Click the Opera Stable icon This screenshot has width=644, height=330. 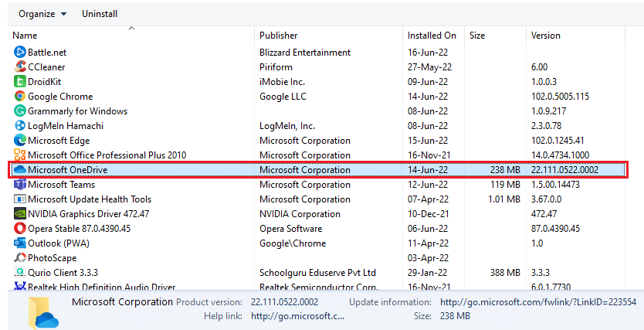point(20,229)
